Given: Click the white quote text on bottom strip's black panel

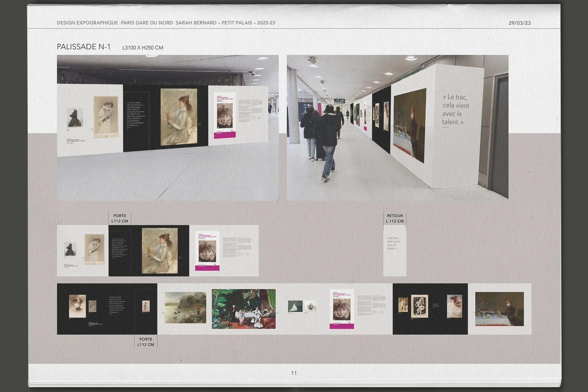Looking at the screenshot, I should click(x=117, y=305).
